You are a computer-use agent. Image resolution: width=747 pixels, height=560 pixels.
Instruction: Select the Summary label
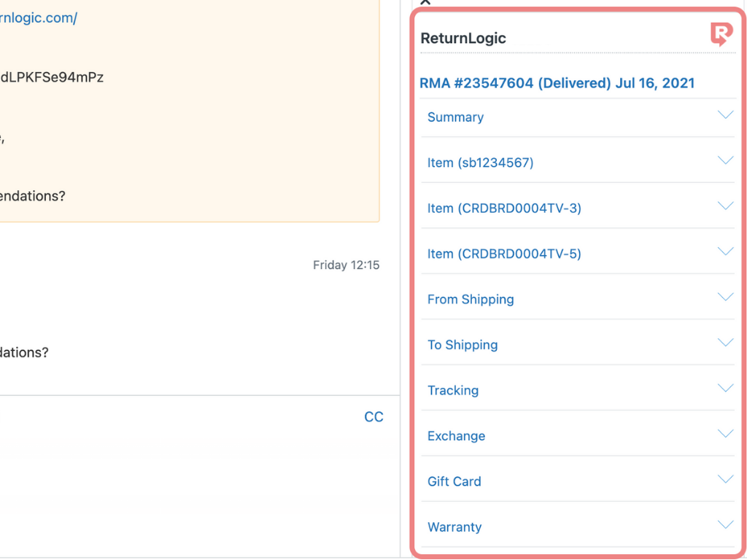[455, 117]
